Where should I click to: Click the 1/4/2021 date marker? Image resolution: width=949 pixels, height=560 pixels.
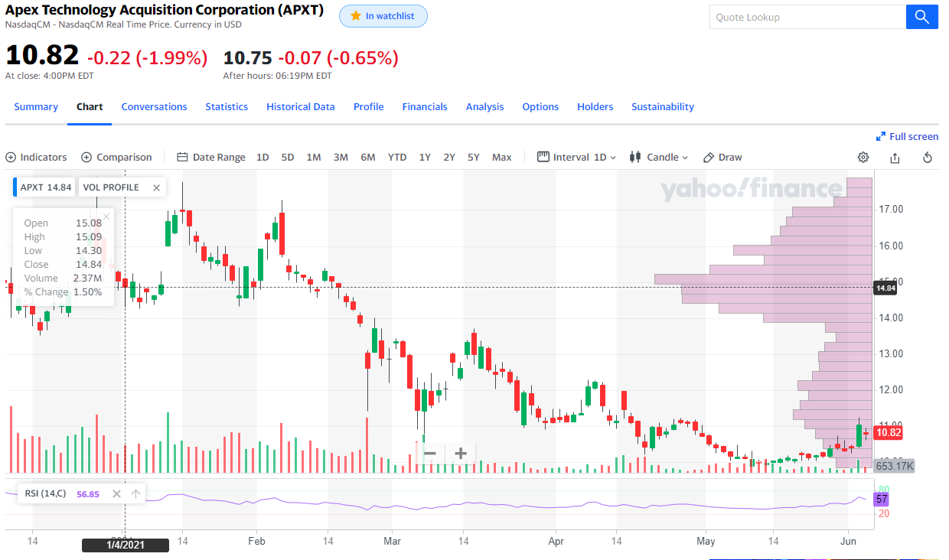coord(125,545)
